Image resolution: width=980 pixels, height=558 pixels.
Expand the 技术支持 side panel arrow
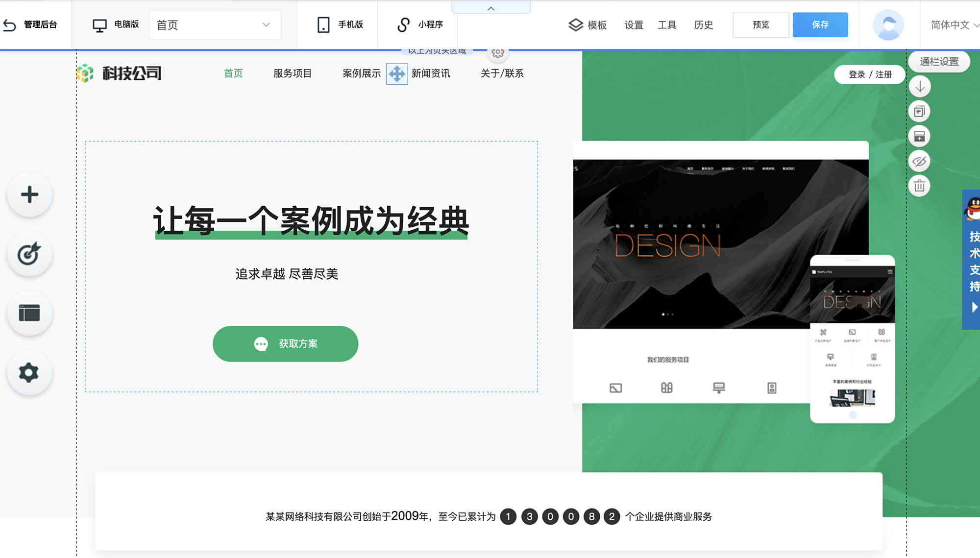click(974, 307)
